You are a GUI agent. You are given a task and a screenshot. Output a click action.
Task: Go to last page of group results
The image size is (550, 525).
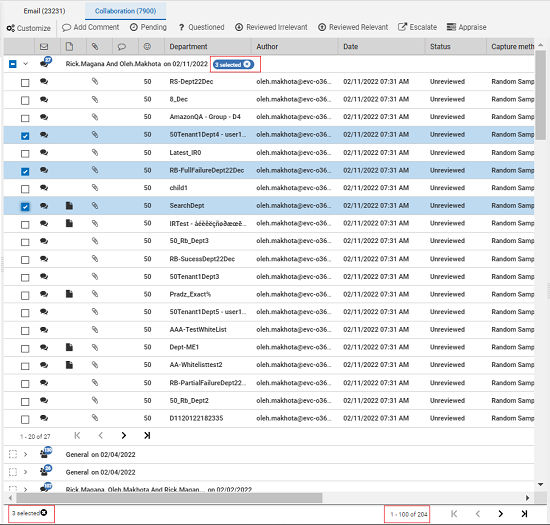[x=147, y=436]
